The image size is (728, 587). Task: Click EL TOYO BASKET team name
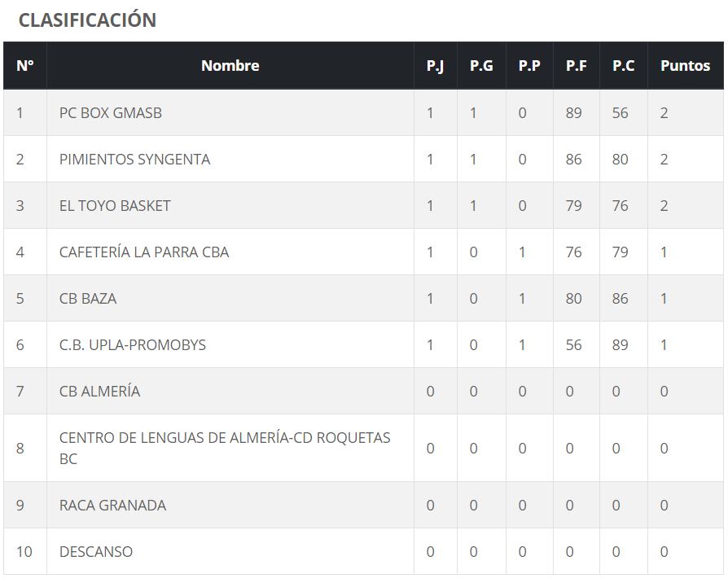click(x=115, y=206)
